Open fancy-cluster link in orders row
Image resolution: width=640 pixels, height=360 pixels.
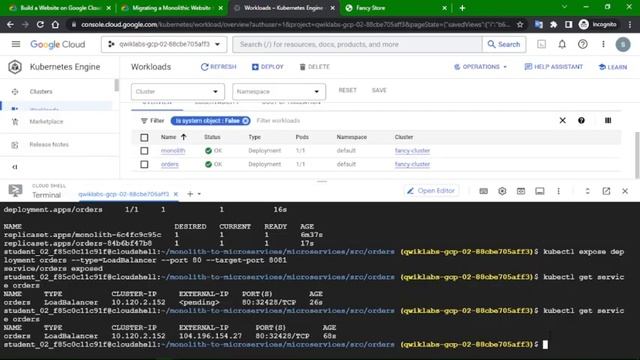point(412,164)
